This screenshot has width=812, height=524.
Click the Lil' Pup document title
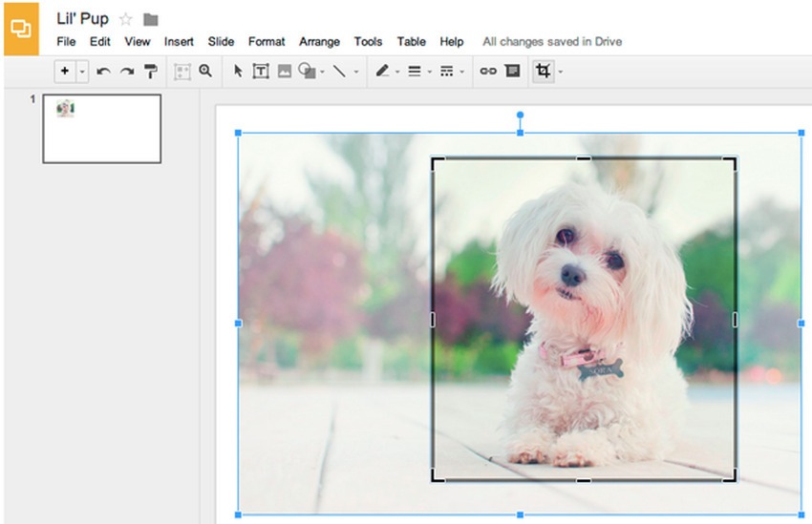coord(83,19)
